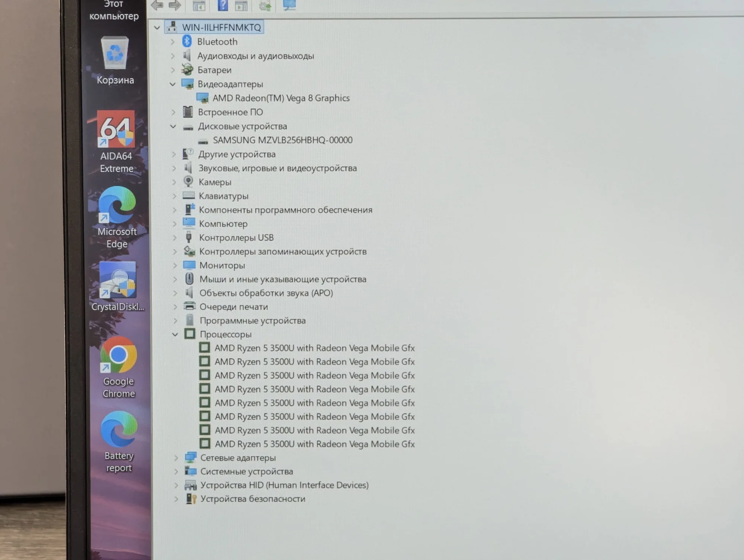744x560 pixels.
Task: Select Устройства HID (Human Interface Devices) label
Action: 285,485
